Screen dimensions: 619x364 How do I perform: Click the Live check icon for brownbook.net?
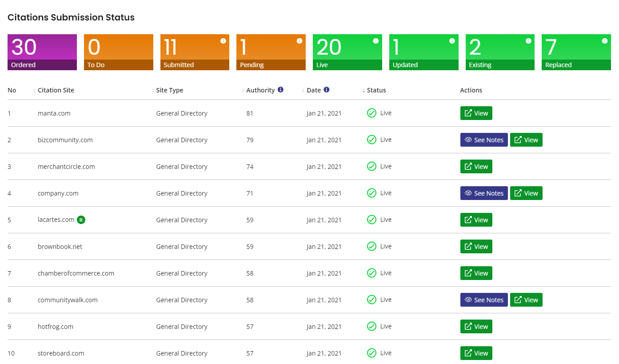click(371, 246)
